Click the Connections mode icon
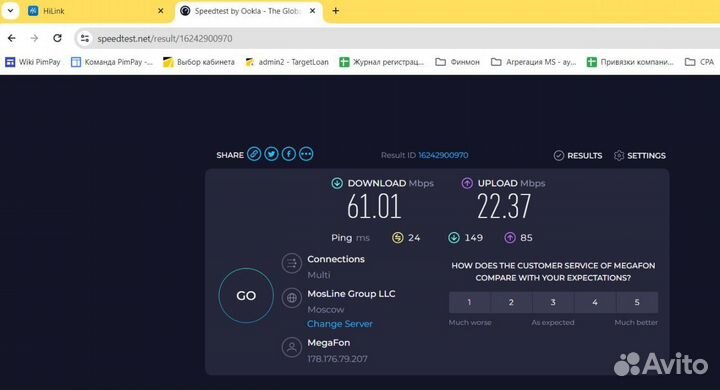The height and width of the screenshot is (390, 720). (292, 264)
